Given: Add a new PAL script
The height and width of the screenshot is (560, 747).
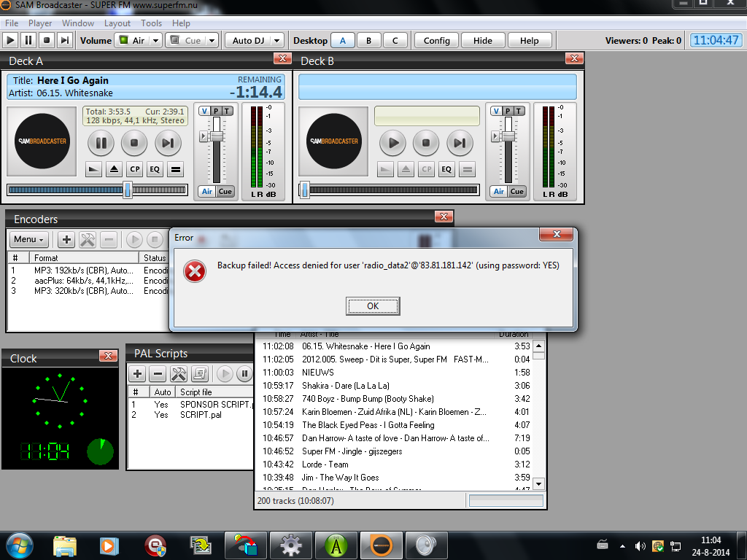Looking at the screenshot, I should point(137,374).
